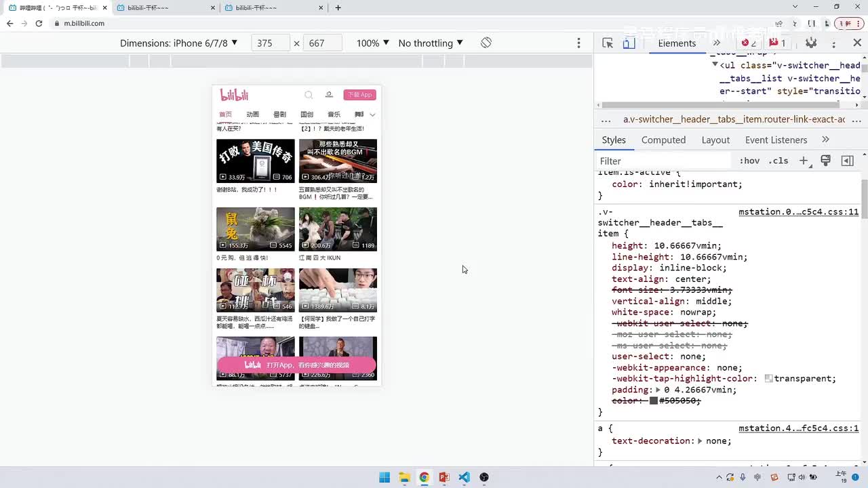868x488 pixels.
Task: Open the #505050 color swatch
Action: pos(654,401)
